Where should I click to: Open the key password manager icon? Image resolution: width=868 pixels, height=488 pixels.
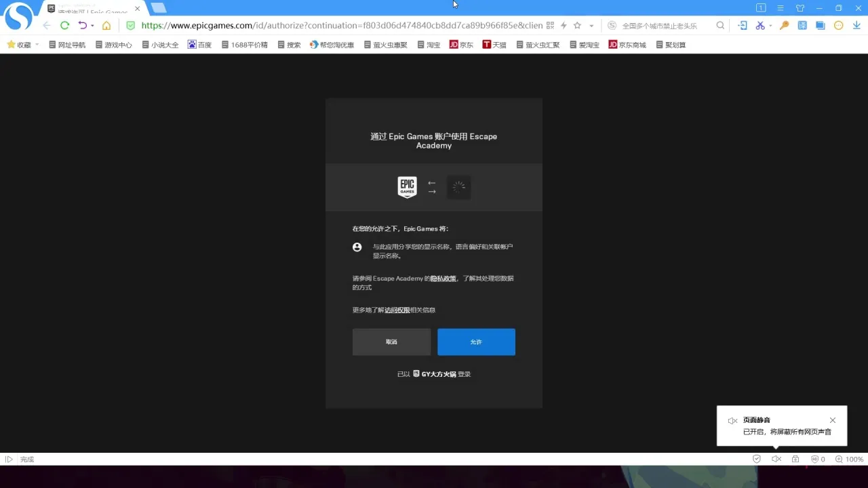pos(784,26)
